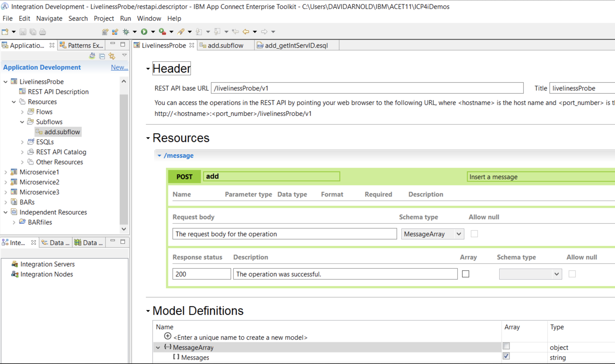Click the Link with Editor arrows icon
Image resolution: width=615 pixels, height=364 pixels.
click(112, 57)
